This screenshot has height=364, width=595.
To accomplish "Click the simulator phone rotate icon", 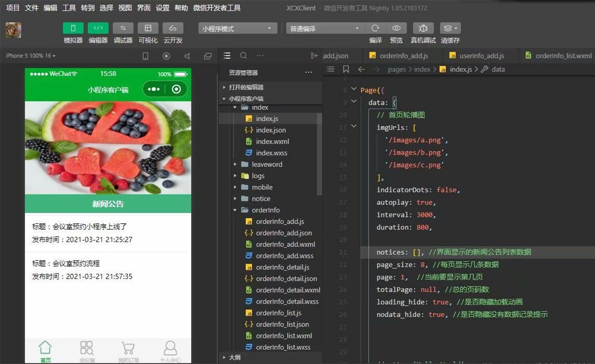I will tap(145, 56).
